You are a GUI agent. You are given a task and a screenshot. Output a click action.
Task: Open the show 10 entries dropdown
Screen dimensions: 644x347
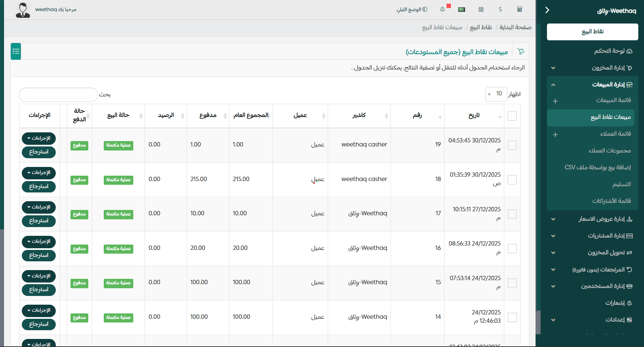click(496, 94)
